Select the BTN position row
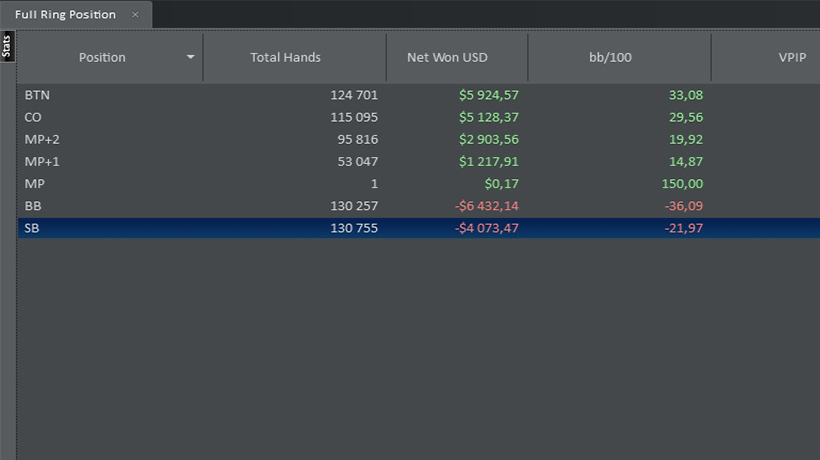Image resolution: width=820 pixels, height=460 pixels. [x=419, y=95]
